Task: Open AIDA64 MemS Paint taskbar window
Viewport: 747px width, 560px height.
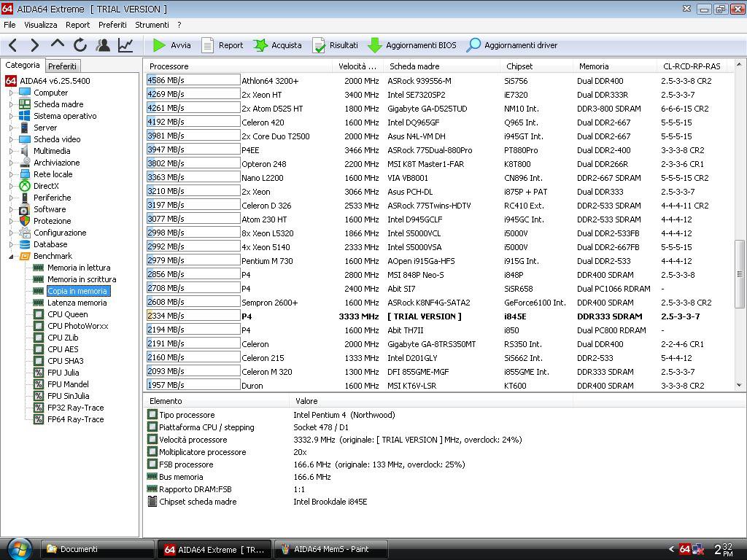Action: [330, 549]
